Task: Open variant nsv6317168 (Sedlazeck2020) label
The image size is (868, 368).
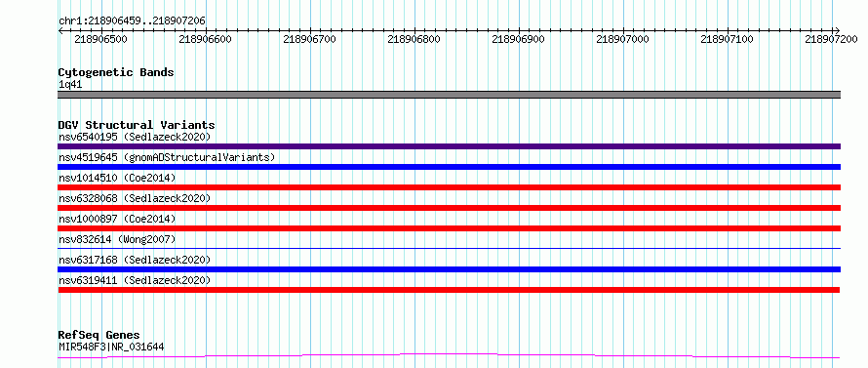Action: [135, 260]
